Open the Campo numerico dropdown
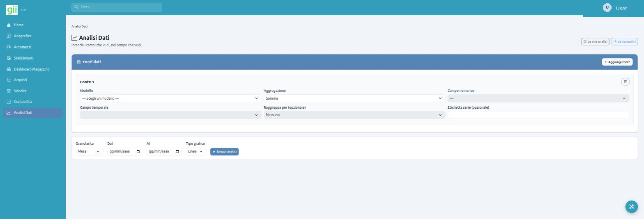This screenshot has width=644, height=219. pos(538,98)
